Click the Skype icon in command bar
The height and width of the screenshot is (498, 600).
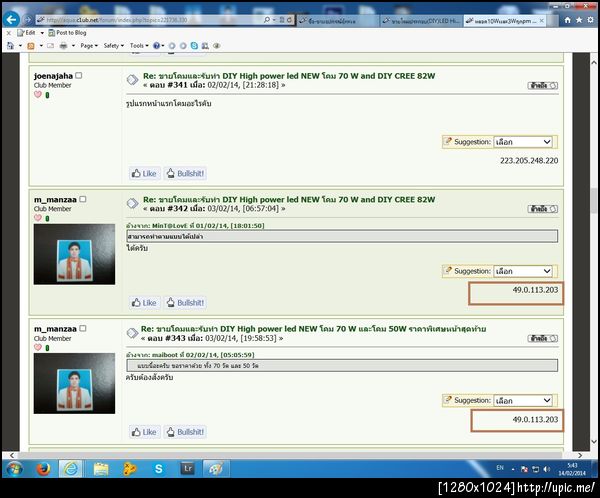click(194, 46)
